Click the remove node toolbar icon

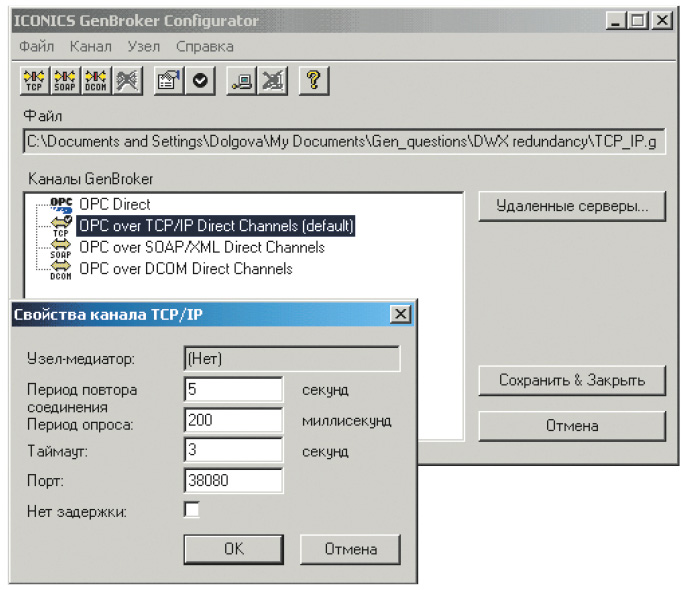click(273, 81)
